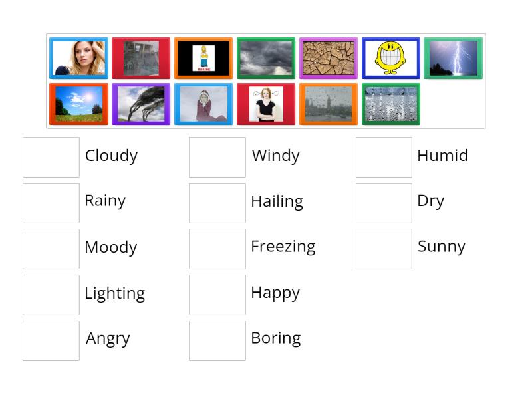Click the empty answer box beside Cloudy
This screenshot has height=399, width=532.
tap(51, 156)
